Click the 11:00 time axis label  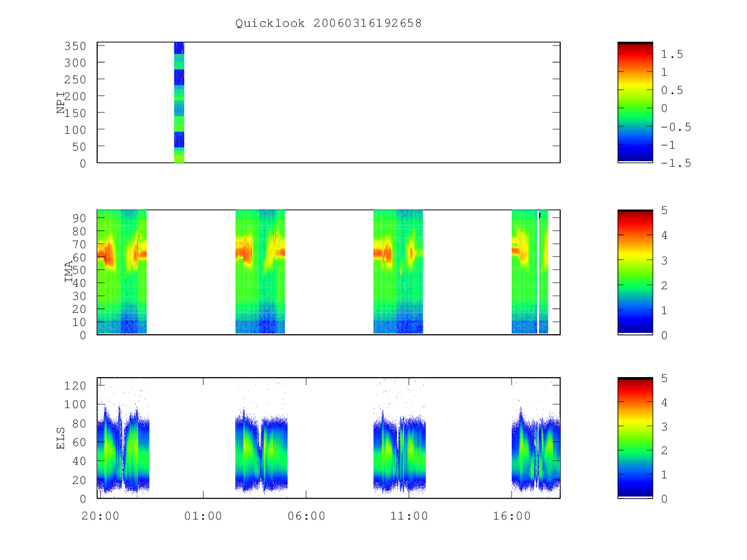(408, 516)
